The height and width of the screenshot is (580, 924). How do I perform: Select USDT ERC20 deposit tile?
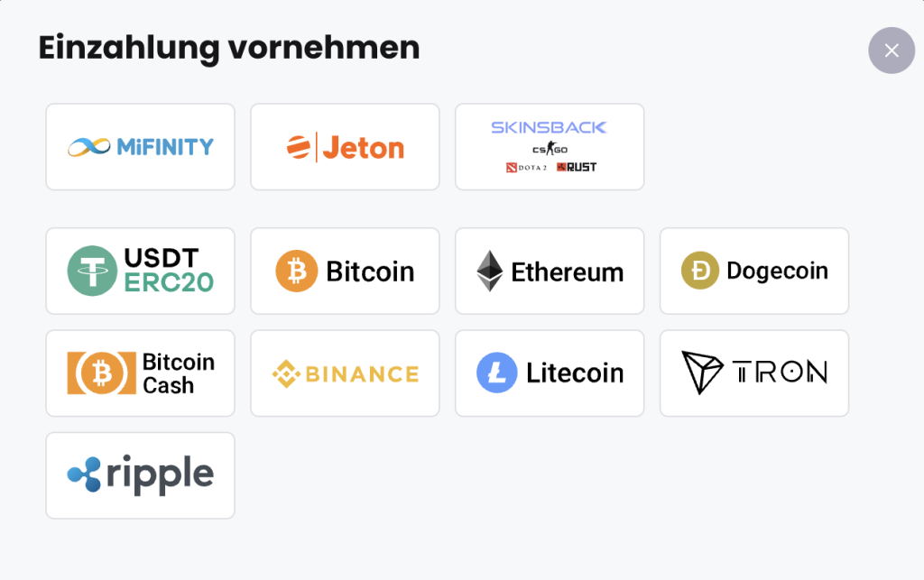point(140,271)
